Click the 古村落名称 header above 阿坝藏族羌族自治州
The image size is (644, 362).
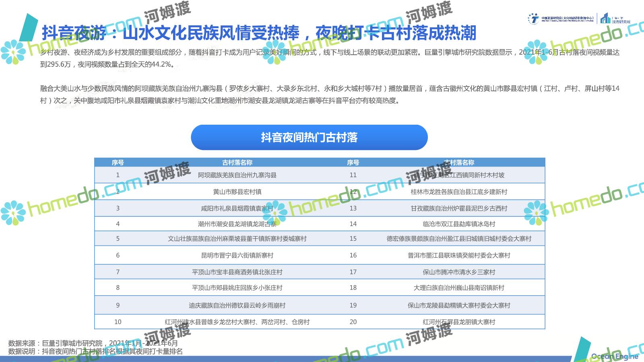[x=237, y=163]
